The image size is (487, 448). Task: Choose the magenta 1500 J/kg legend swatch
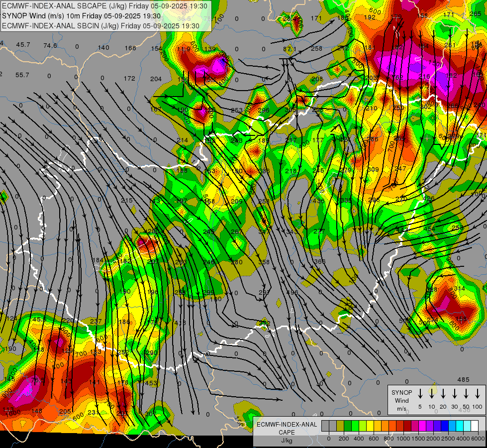(422, 426)
